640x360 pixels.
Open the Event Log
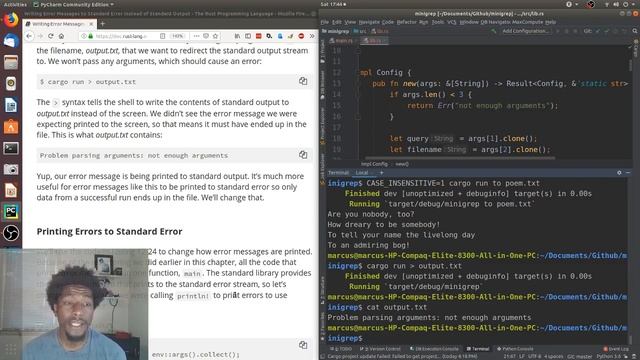(x=616, y=349)
